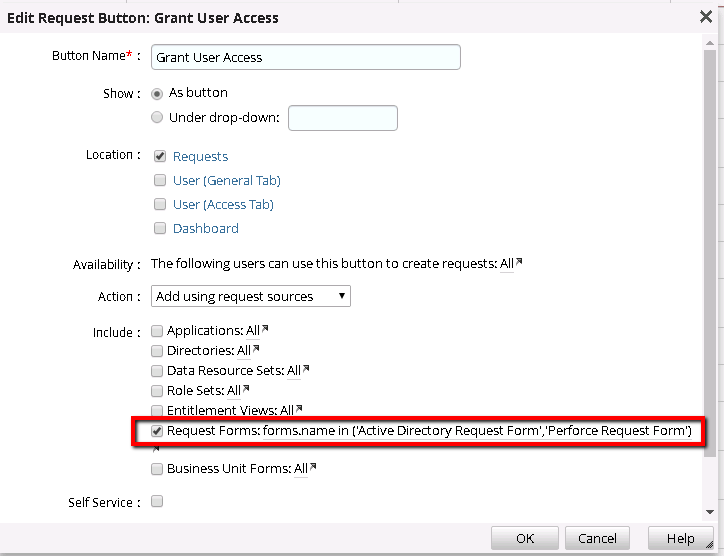Click the Availability All edit arrow icon
Image resolution: width=724 pixels, height=556 pixels.
pos(519,263)
